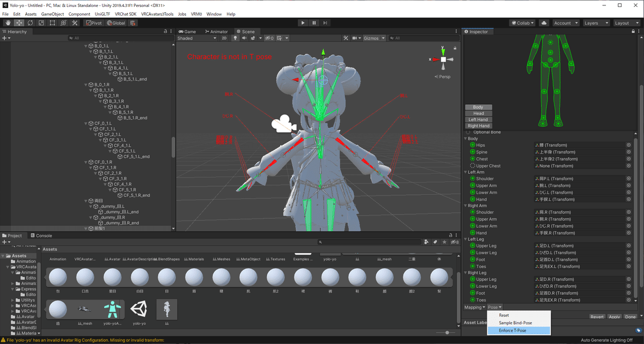This screenshot has width=644, height=344.
Task: Select the Rect transform tool
Action: [x=53, y=23]
